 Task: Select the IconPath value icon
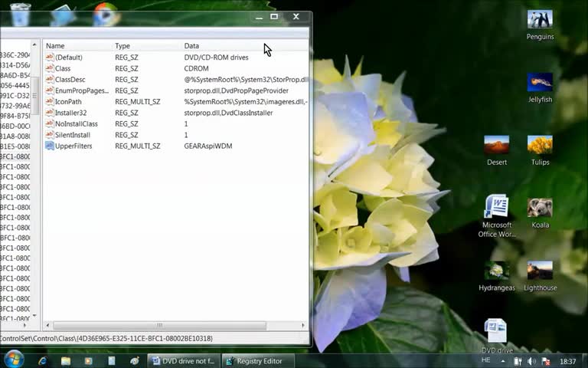(x=50, y=101)
